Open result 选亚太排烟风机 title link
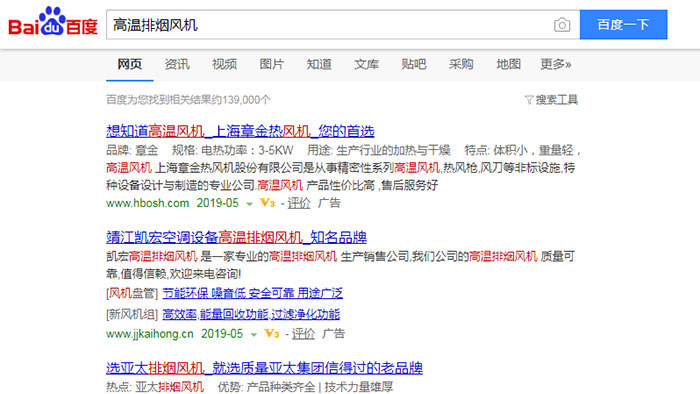The image size is (700, 394). pos(264,368)
